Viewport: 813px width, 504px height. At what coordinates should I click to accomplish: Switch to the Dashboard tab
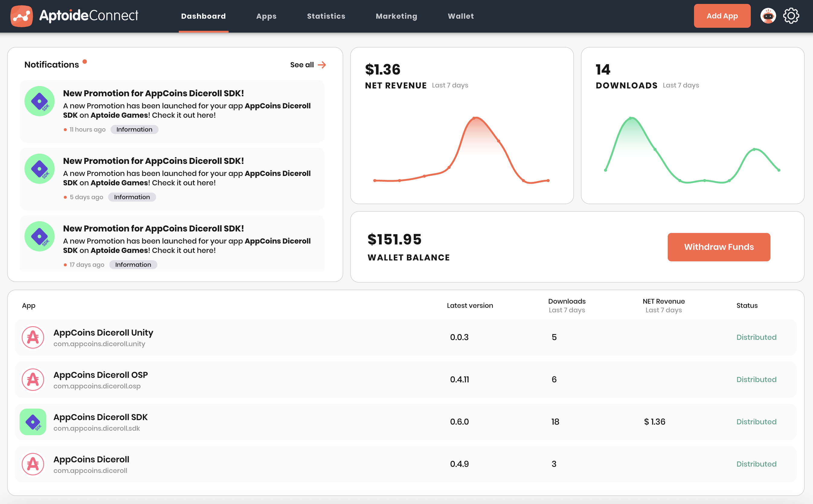pos(204,16)
